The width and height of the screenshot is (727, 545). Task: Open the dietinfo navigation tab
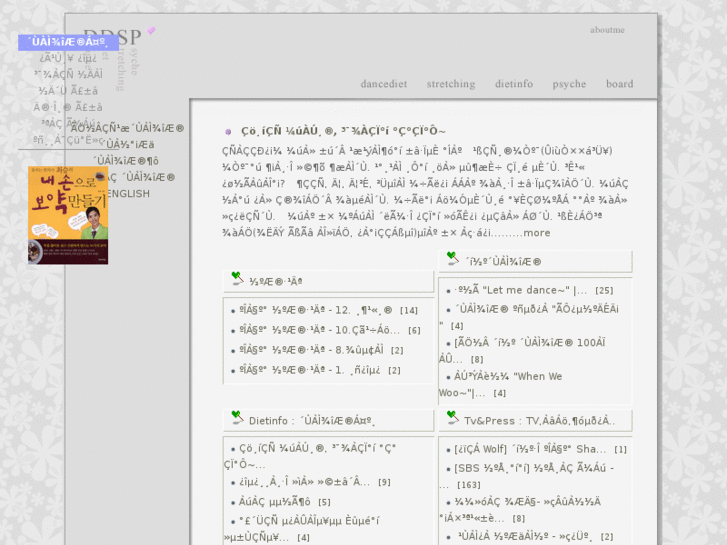pos(514,84)
